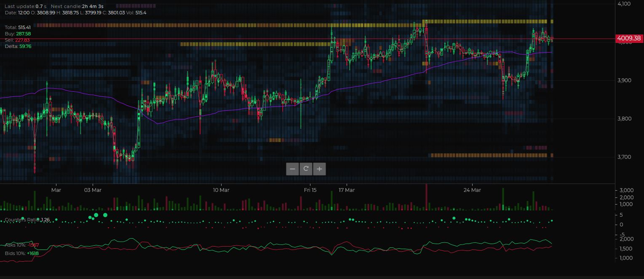Toggle the Sell volume legend entry
This screenshot has width=644, height=279.
(x=18, y=40)
